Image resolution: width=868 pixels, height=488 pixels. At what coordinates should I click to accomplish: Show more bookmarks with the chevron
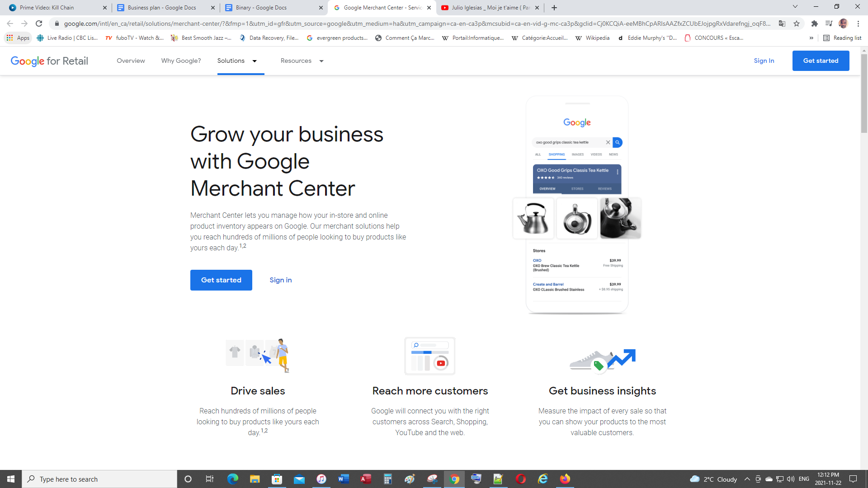click(x=811, y=38)
